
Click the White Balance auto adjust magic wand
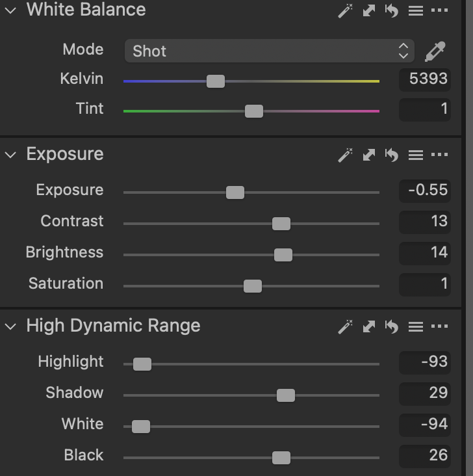click(345, 10)
